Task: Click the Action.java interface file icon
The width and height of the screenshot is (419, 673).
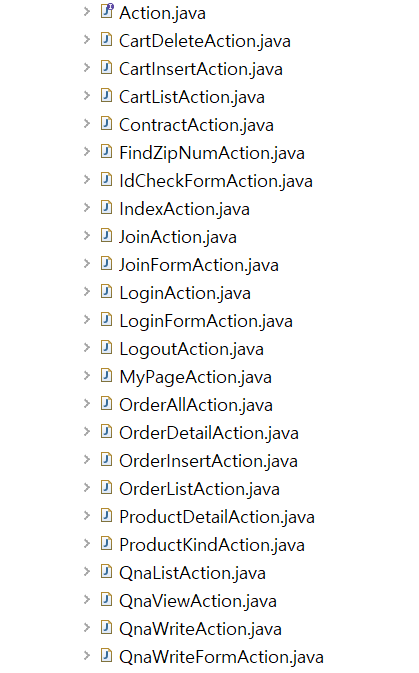Action: coord(107,11)
